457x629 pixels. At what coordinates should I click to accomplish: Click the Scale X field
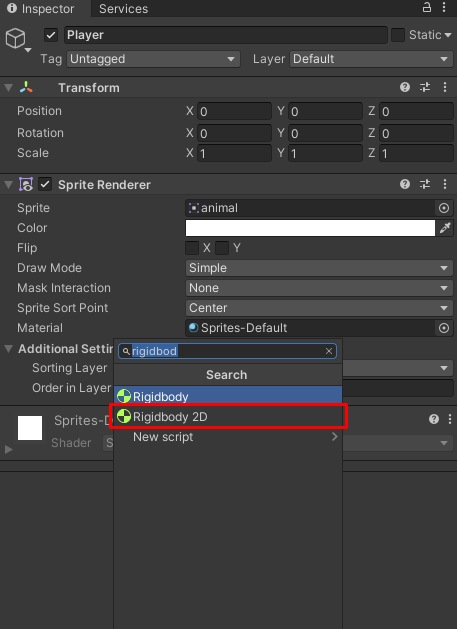tap(234, 153)
